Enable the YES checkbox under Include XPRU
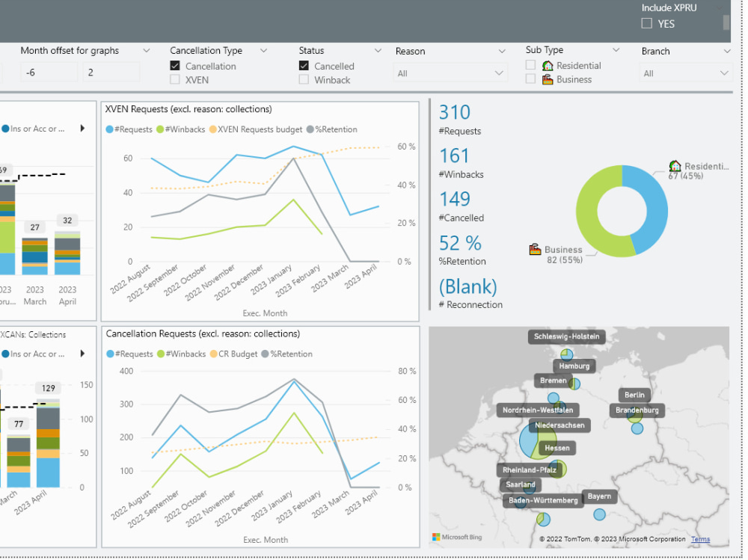 point(646,23)
